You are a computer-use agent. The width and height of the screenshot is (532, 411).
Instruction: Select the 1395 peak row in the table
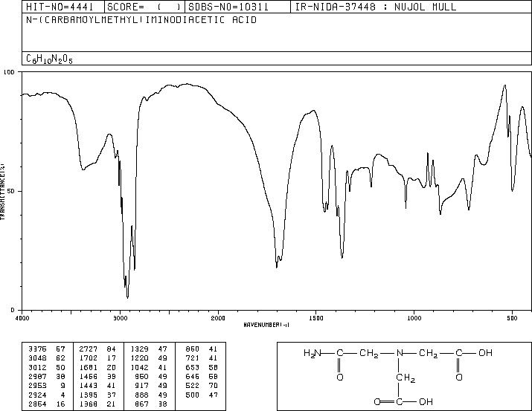coord(97,395)
